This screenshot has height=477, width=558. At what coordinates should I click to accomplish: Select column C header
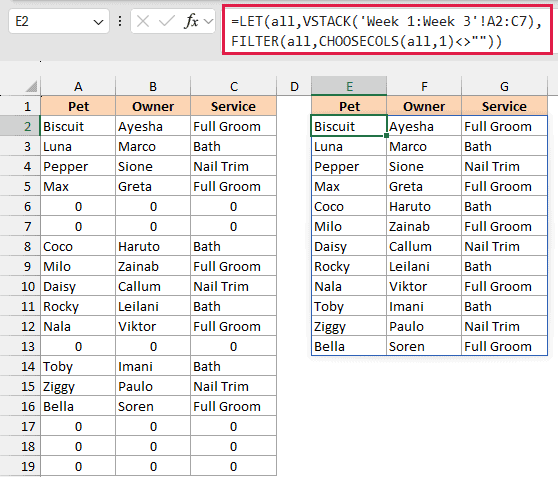click(233, 87)
